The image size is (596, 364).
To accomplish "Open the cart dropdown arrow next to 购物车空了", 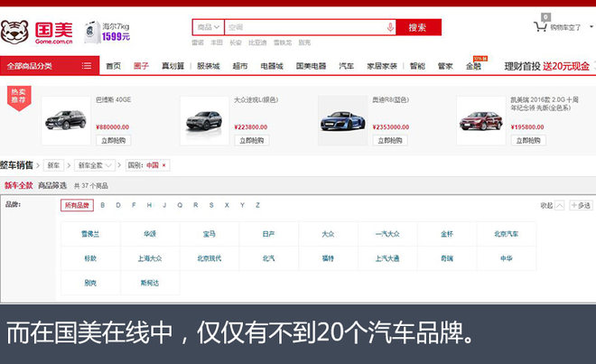I will (x=591, y=27).
